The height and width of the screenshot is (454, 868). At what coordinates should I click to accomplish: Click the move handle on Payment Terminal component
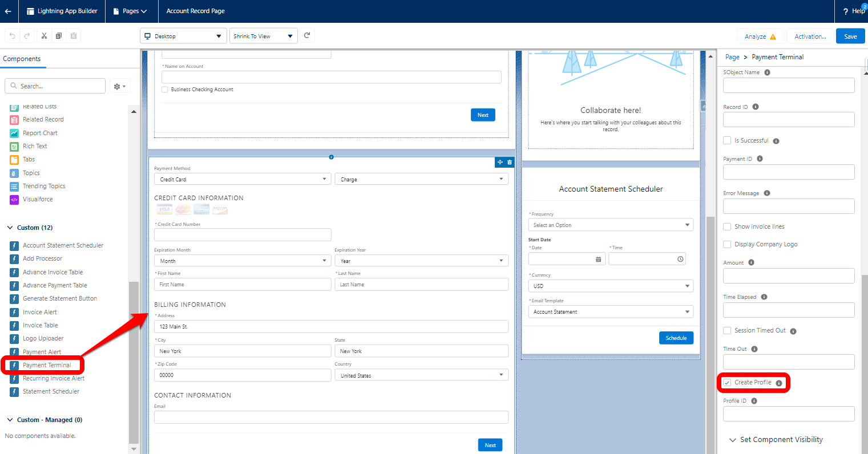click(x=500, y=163)
